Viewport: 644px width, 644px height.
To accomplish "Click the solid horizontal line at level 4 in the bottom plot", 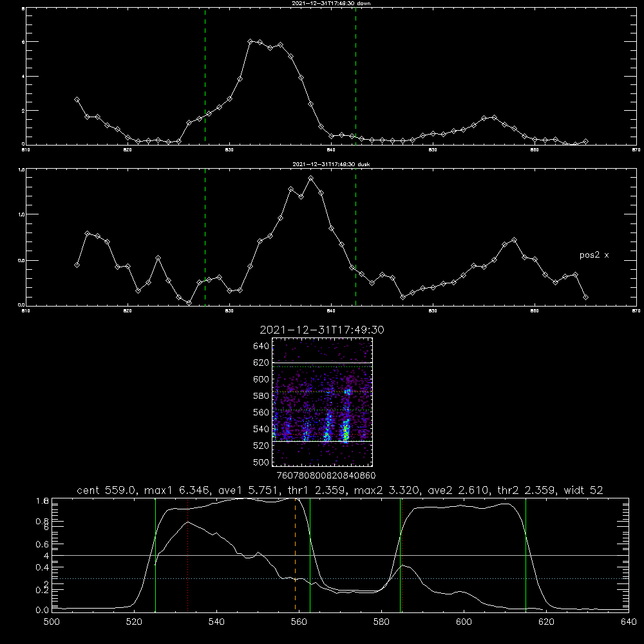I will coord(340,556).
